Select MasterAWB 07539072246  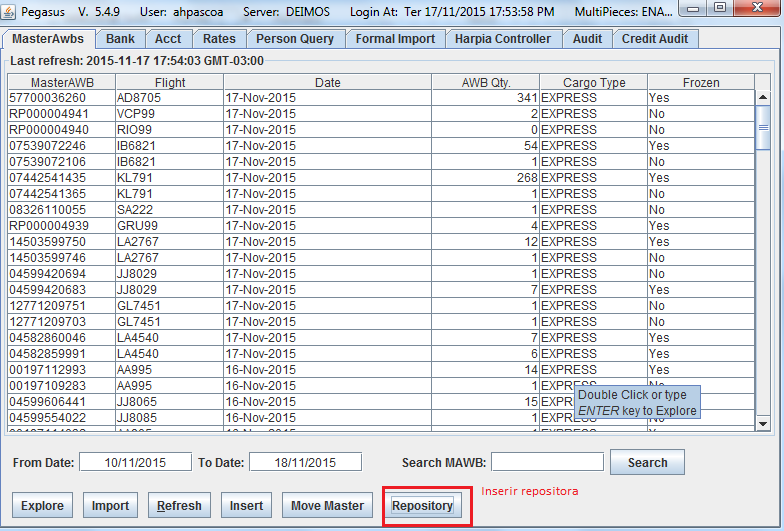62,146
